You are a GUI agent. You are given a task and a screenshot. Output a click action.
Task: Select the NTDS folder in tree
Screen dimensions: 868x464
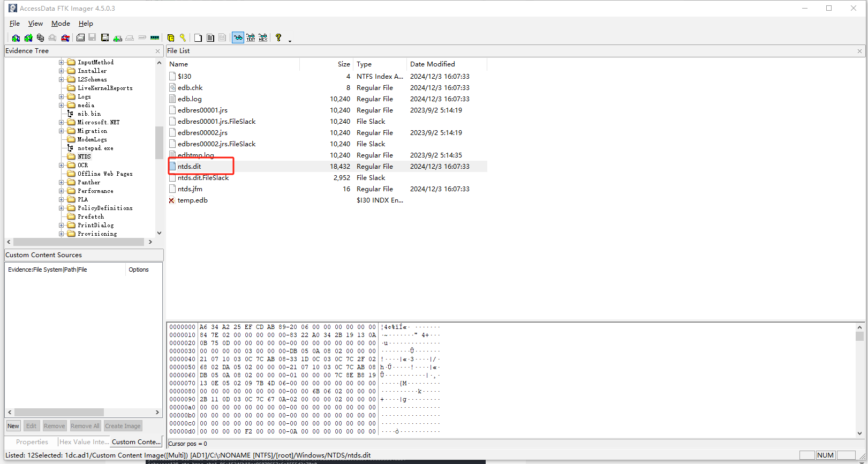coord(84,156)
